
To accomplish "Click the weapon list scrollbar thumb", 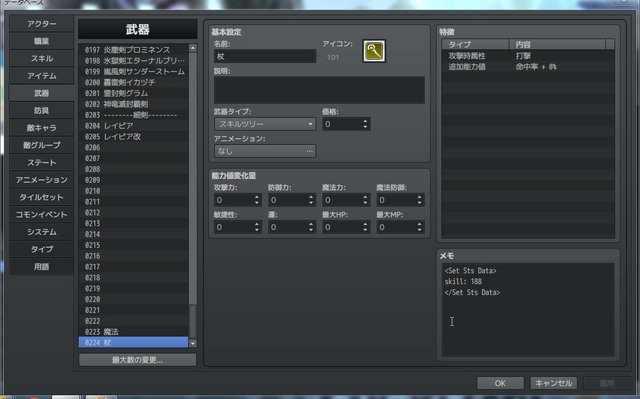I will 193,321.
